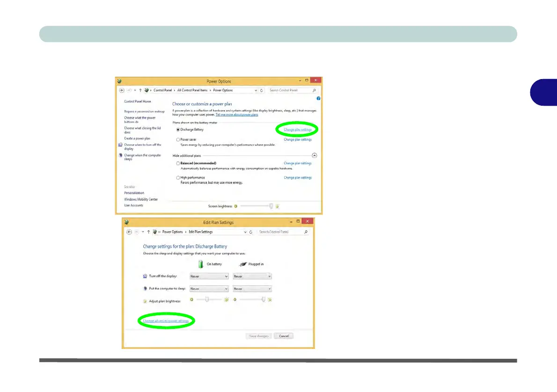Open sleep On battery dropdown
The height and width of the screenshot is (392, 557).
click(209, 289)
